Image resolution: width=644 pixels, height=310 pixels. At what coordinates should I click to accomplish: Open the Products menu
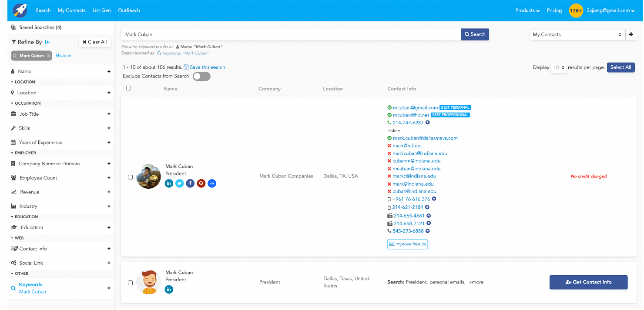click(x=527, y=10)
